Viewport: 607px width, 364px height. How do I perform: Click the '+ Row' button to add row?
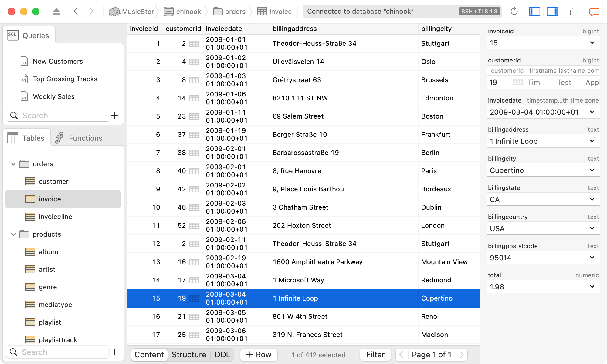tap(259, 355)
